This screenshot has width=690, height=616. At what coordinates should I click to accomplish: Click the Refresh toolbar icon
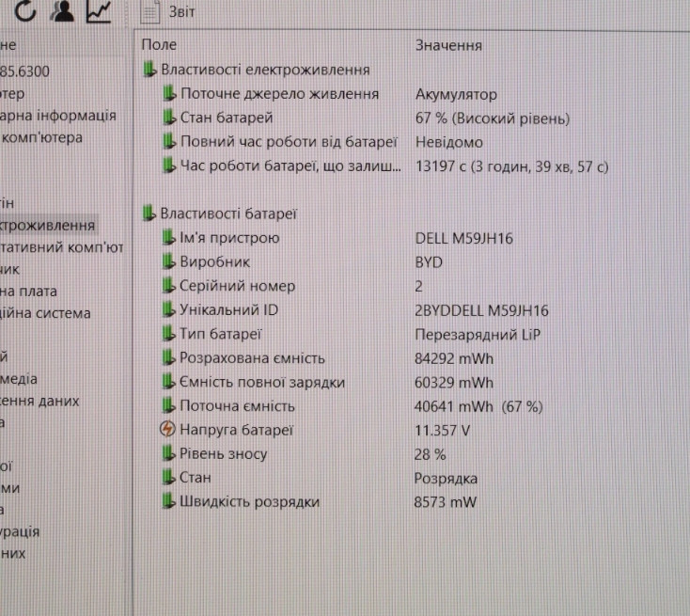click(25, 10)
